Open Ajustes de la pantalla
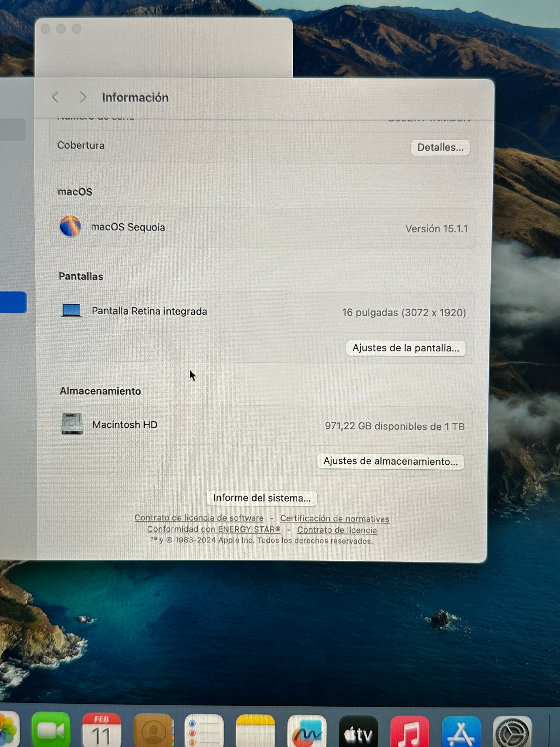Viewport: 560px width, 747px height. point(406,348)
